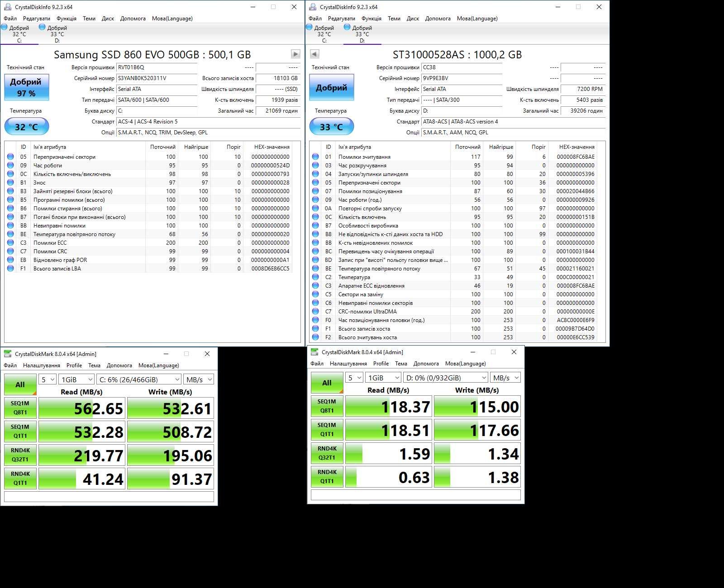Click status orb for Невиправні помилки секторів row

tap(315, 303)
